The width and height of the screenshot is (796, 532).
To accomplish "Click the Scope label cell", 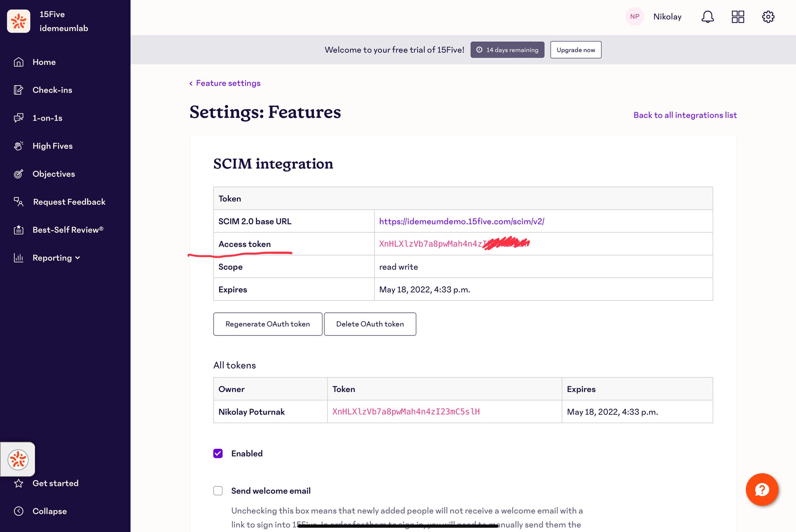I will click(x=294, y=267).
